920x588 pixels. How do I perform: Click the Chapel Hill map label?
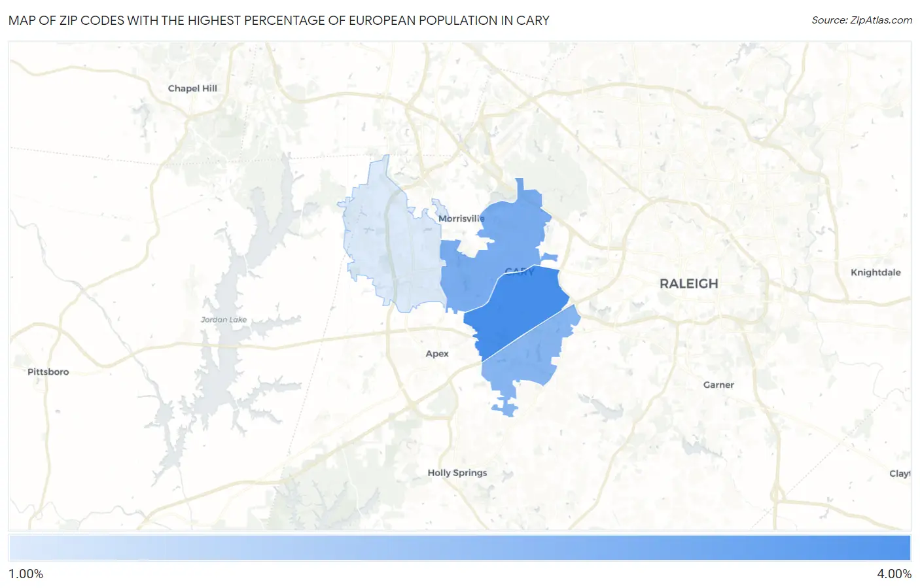[192, 88]
